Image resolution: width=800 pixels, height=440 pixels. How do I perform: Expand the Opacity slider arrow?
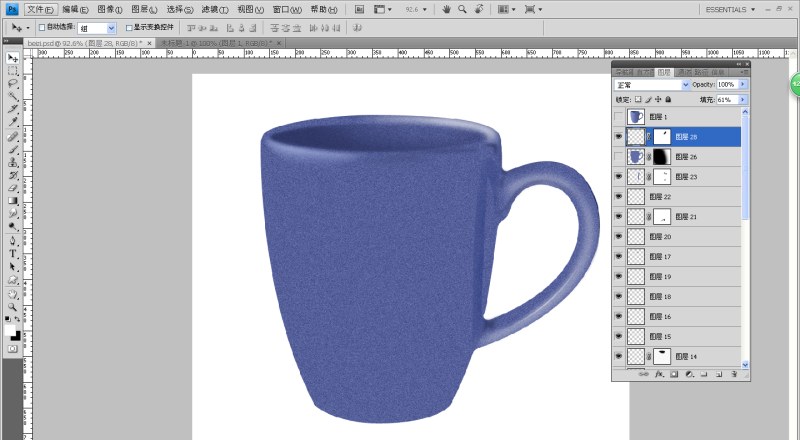[x=742, y=85]
